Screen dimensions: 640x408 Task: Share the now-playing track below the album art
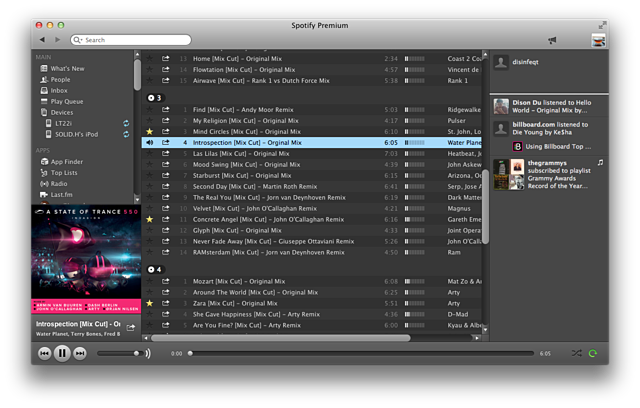point(131,327)
